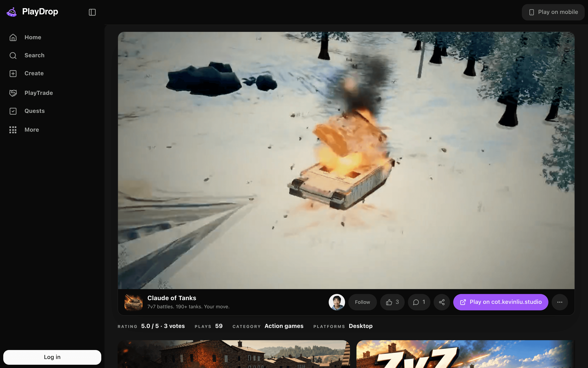This screenshot has width=588, height=368.
Task: Click the Log in button
Action: point(52,357)
